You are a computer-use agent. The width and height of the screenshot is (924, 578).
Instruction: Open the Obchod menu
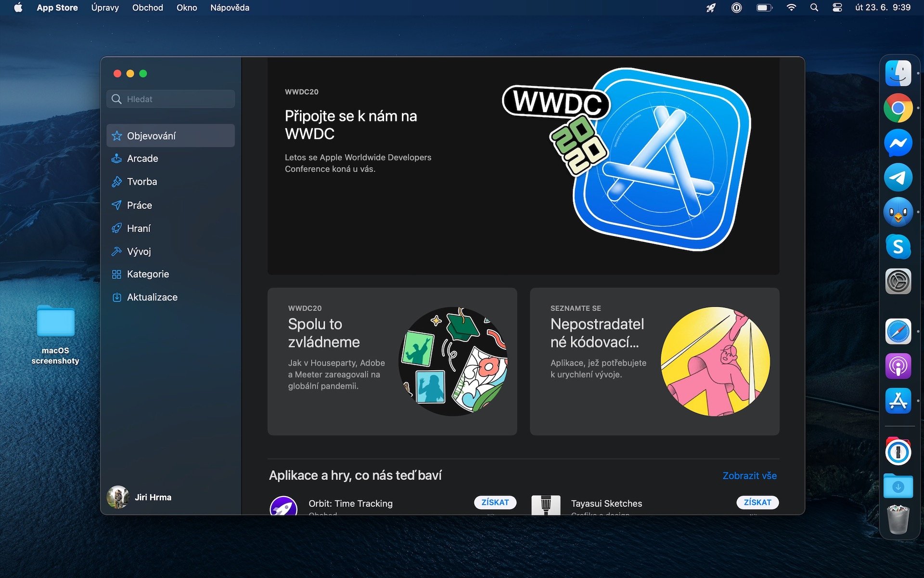148,8
